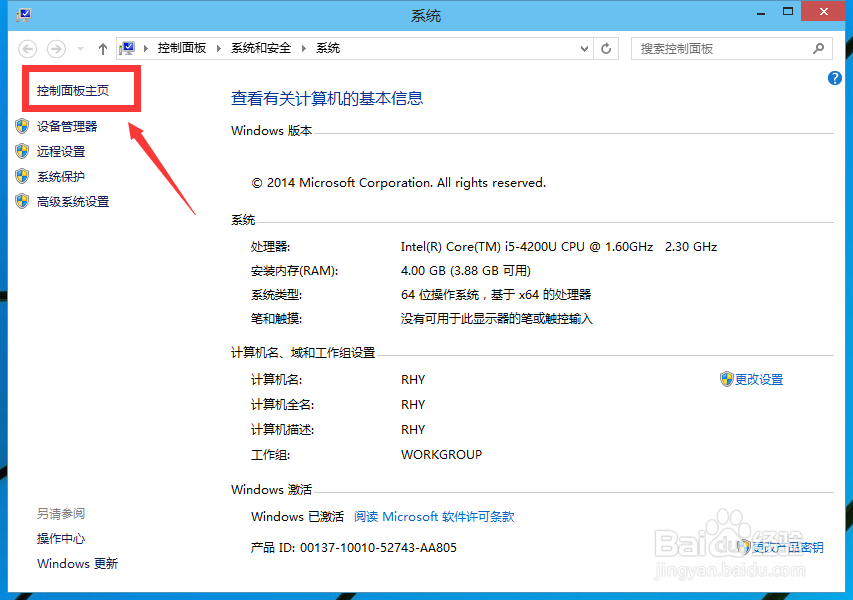Image resolution: width=853 pixels, height=600 pixels.
Task: Open 远程设置 from the sidebar
Action: (x=61, y=151)
